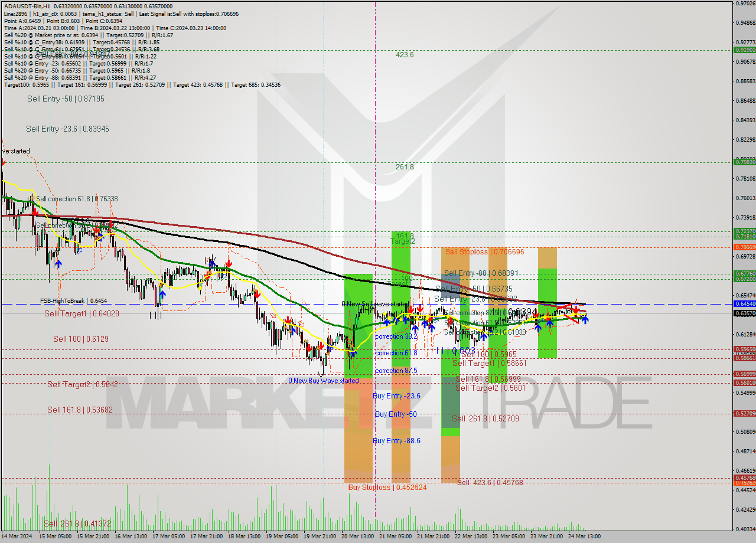Screen dimensions: 756x543
Task: Click the blue 0.64540 price axis tag
Action: 745,303
